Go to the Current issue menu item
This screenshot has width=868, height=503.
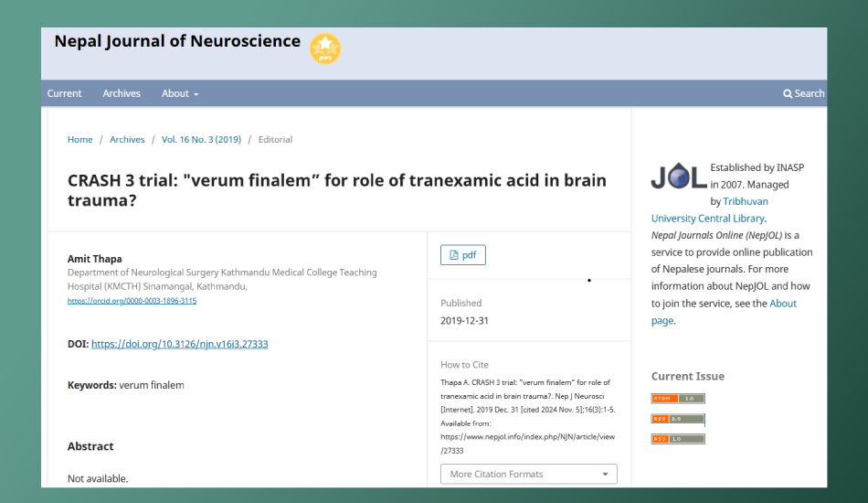64,93
